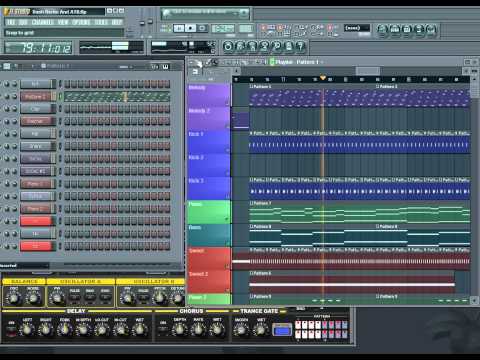Select the top channel button in step sequencer
The height and width of the screenshot is (360, 480).
pos(36,84)
